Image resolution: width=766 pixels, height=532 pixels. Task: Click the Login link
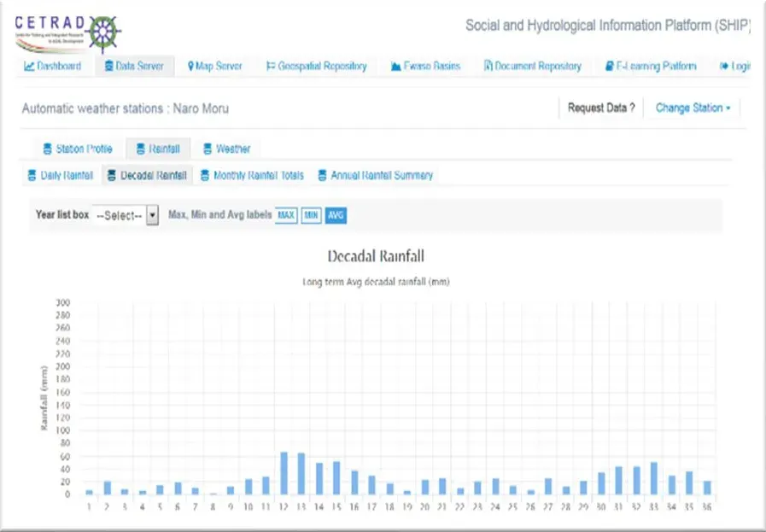pos(734,67)
